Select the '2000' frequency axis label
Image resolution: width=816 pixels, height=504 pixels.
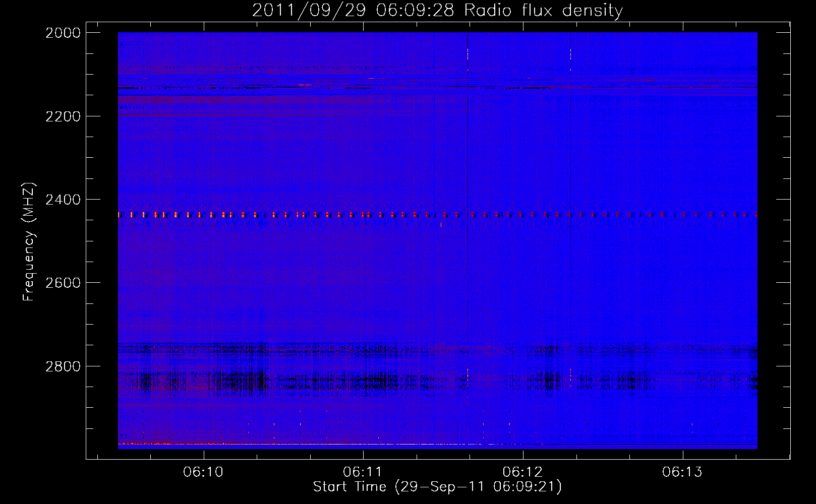click(63, 33)
